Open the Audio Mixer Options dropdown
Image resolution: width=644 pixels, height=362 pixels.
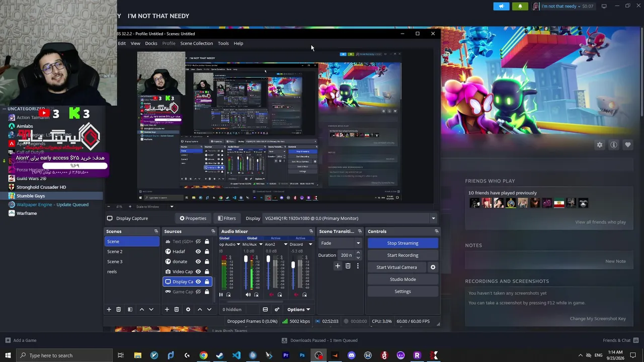298,309
